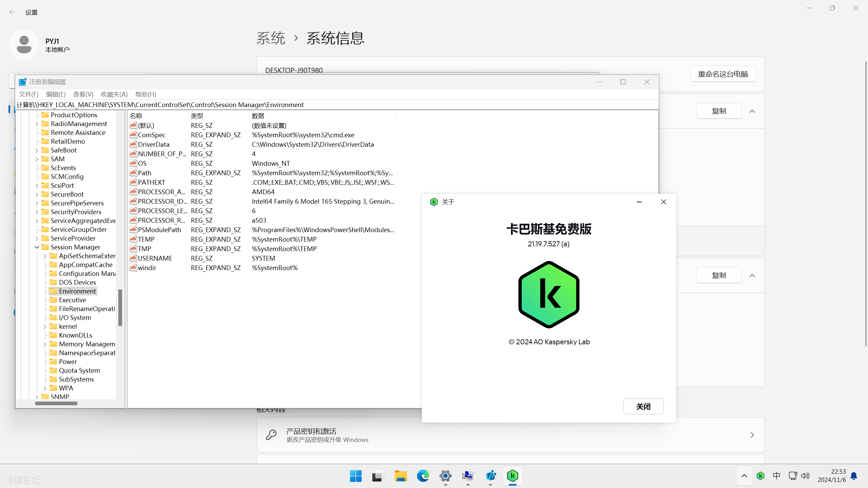Select Remote Assistance tree item
Viewport: 868px width, 488px height.
pyautogui.click(x=78, y=133)
